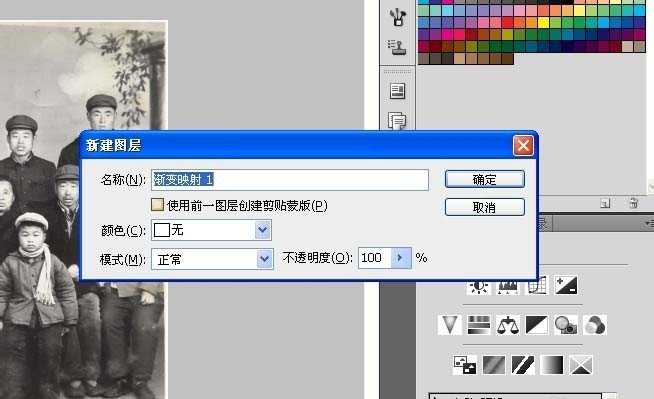654x399 pixels.
Task: Click the new swatch icon below the swatches
Action: click(x=605, y=203)
